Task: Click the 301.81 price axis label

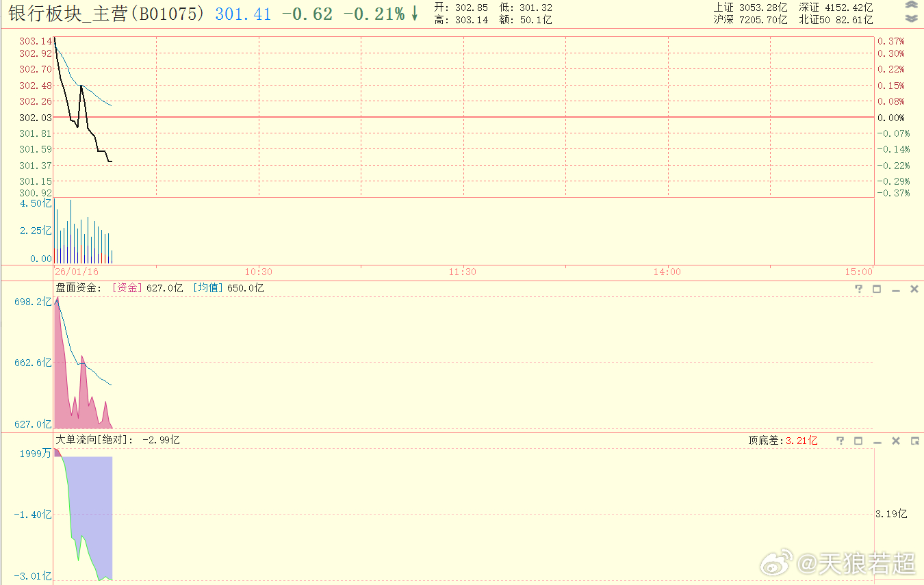Action: pos(35,133)
